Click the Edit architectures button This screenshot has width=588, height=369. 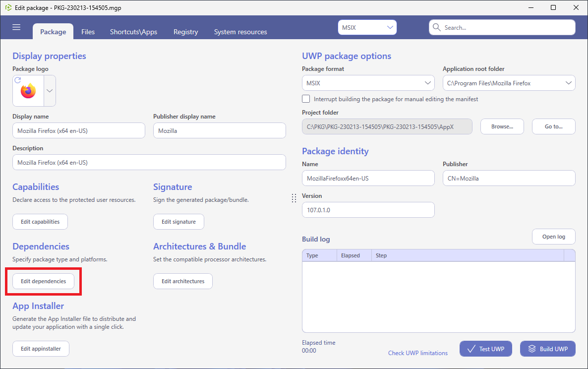183,281
